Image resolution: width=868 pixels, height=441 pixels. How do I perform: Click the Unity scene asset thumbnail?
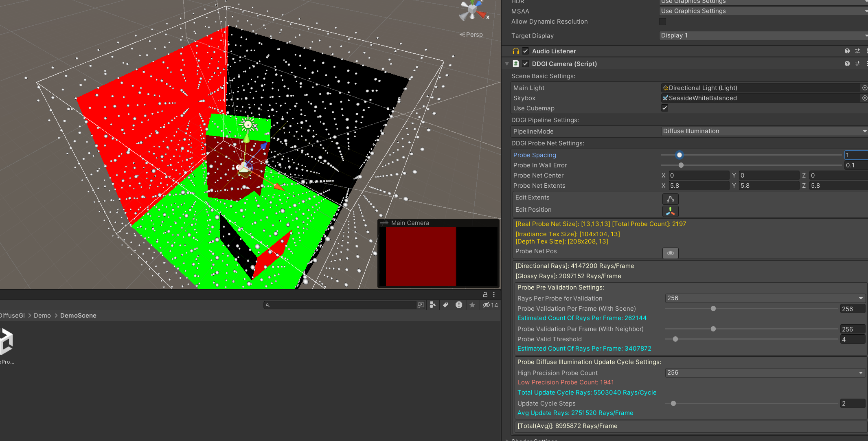coord(7,342)
